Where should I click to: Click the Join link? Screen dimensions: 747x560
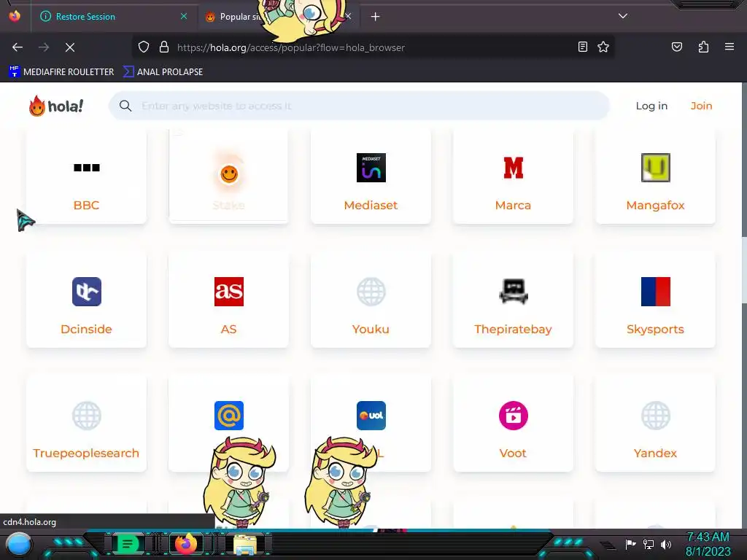[701, 106]
